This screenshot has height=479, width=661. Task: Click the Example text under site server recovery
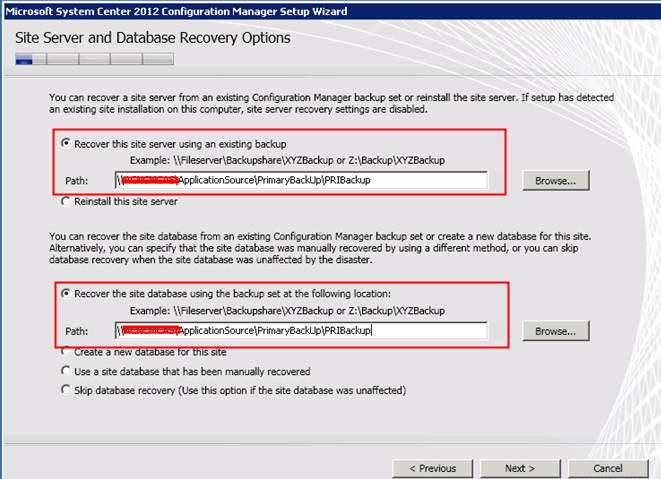(287, 160)
